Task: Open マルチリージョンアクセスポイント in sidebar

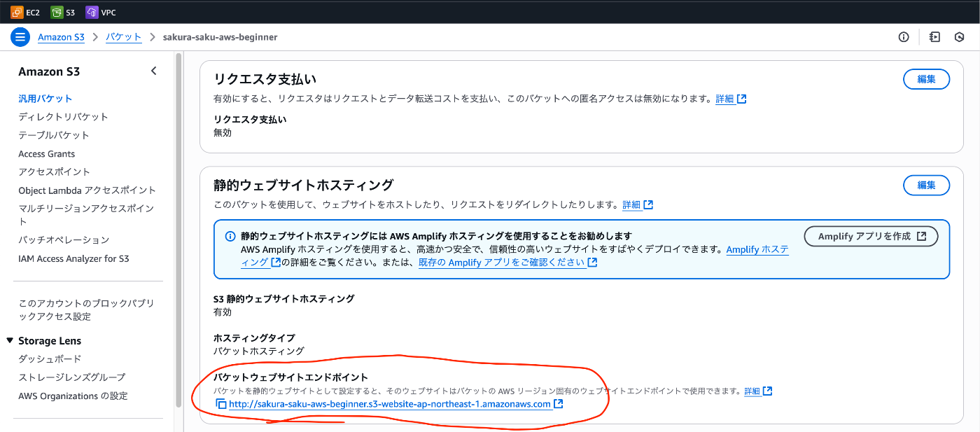Action: click(x=86, y=215)
